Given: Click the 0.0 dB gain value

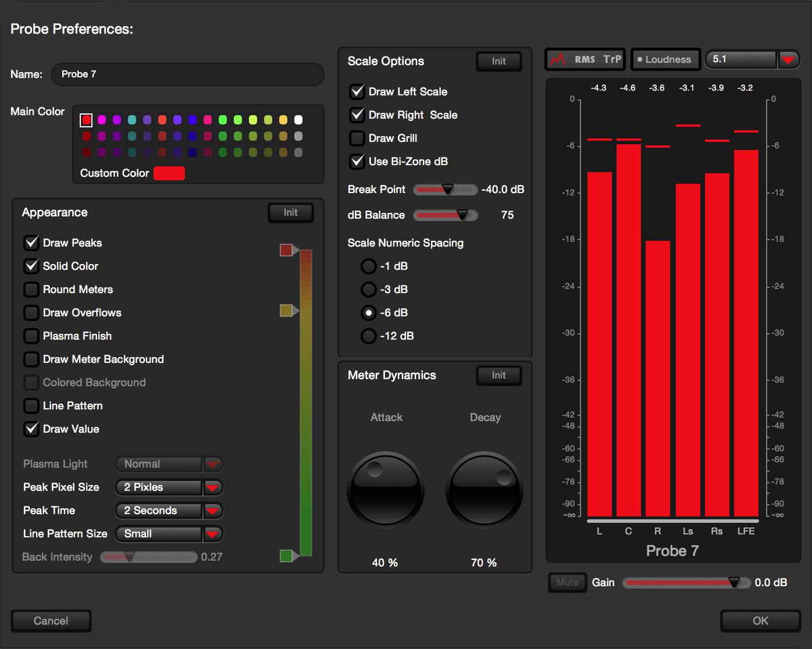Looking at the screenshot, I should [771, 583].
